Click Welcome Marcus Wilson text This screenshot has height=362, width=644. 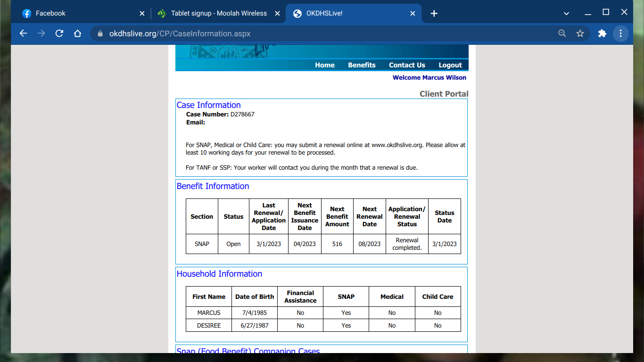pyautogui.click(x=429, y=77)
